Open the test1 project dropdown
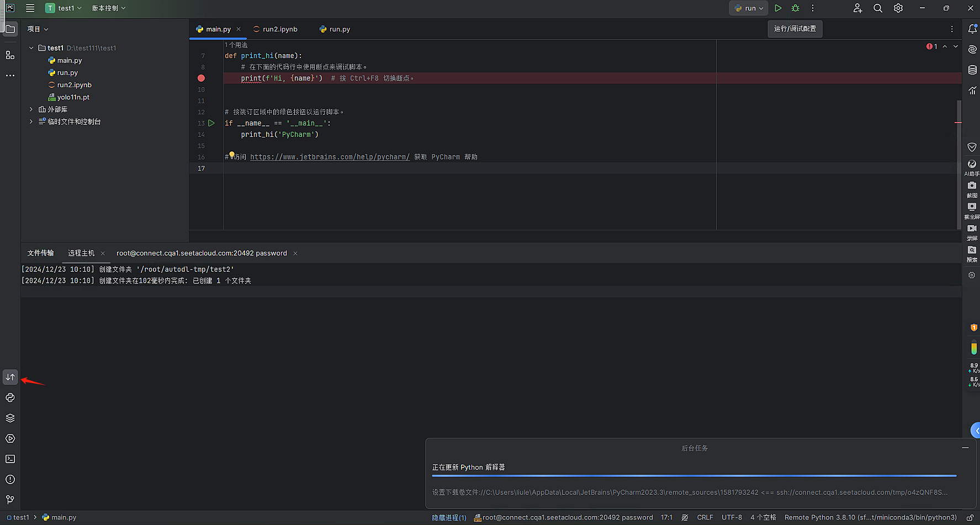 (63, 8)
